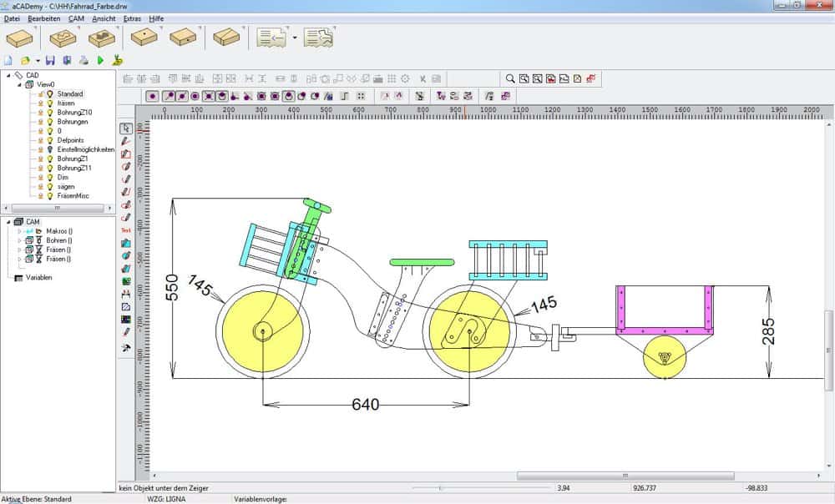Toggle lock icon of Standard layer
835x504 pixels.
point(40,93)
